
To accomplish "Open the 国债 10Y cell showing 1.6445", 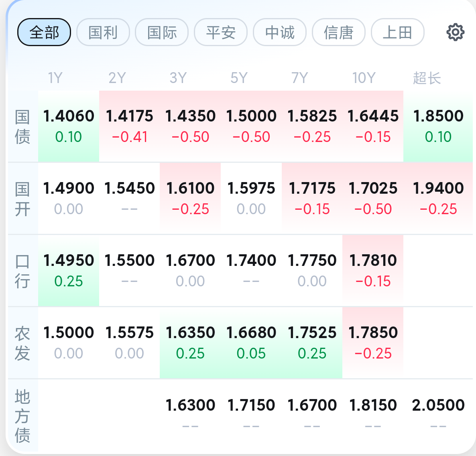I will pos(373,126).
